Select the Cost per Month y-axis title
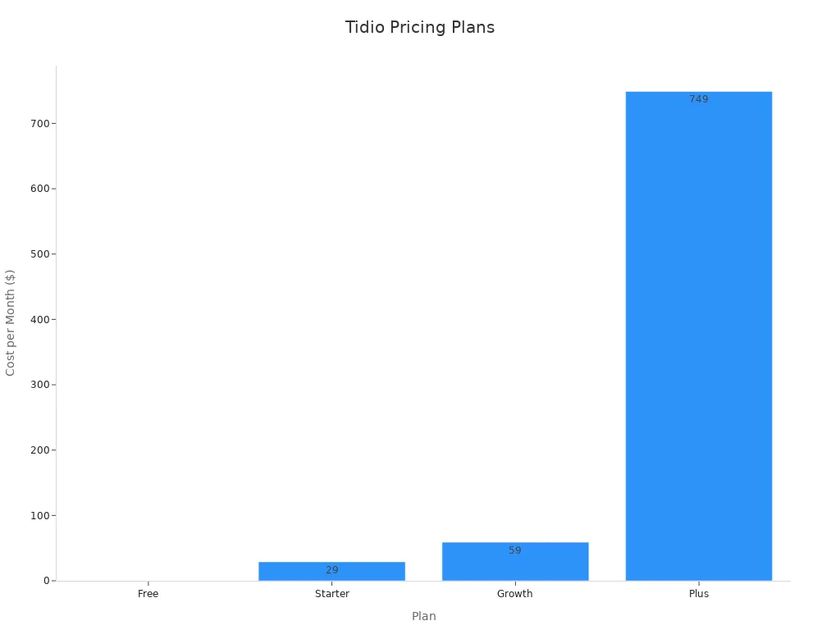This screenshot has height=630, width=840. tap(11, 322)
